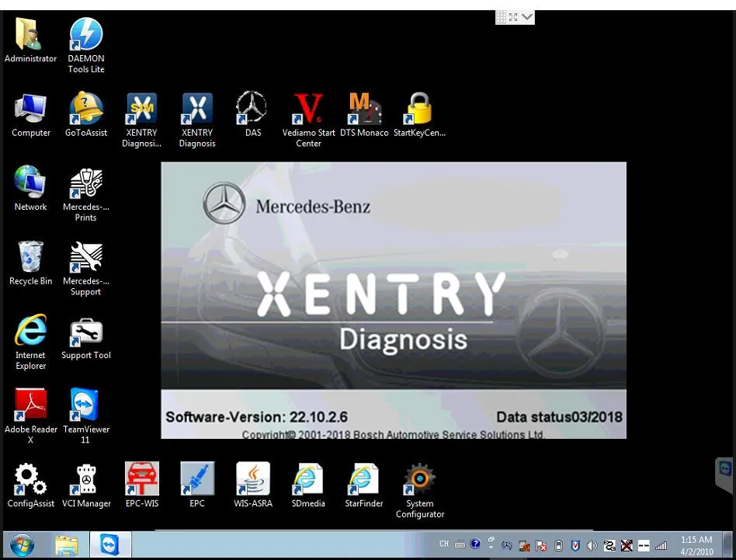
Task: Launch XENTRY Diagnosis SIM shortcut
Action: click(x=141, y=120)
